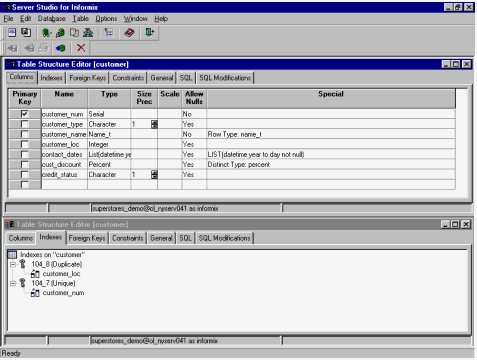The image size is (477, 360).
Task: Click the Name column header
Action: point(64,98)
